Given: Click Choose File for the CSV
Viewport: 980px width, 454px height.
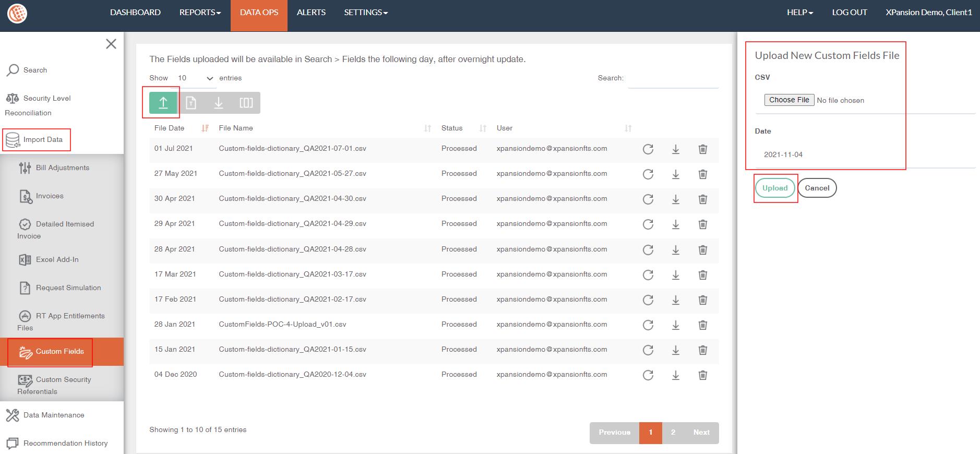Looking at the screenshot, I should pos(788,100).
